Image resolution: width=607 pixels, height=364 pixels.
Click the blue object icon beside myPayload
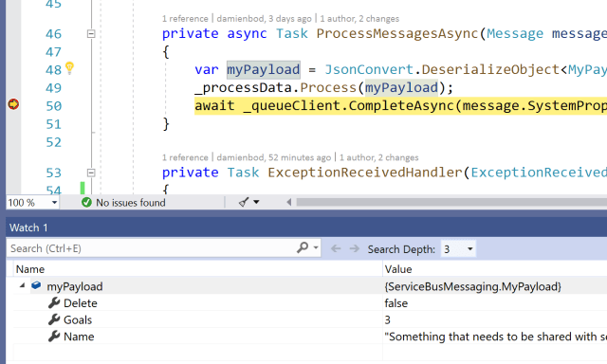coord(36,286)
